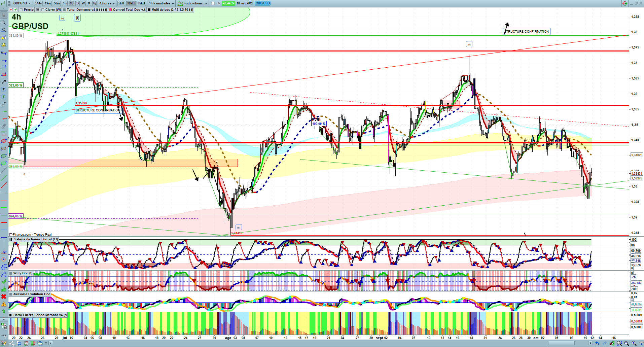Switch to the quarterly Q timeframe
644x347 pixels.
click(x=95, y=3)
